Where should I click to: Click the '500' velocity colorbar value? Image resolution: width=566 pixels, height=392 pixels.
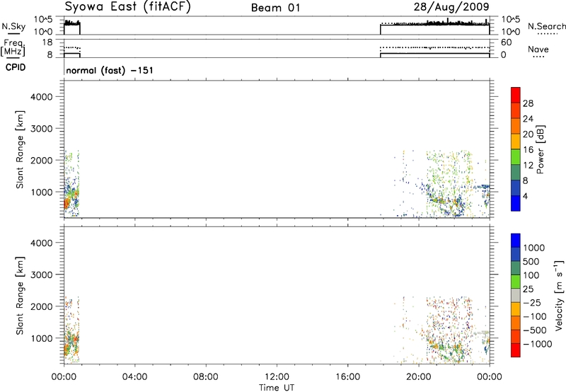click(x=531, y=262)
